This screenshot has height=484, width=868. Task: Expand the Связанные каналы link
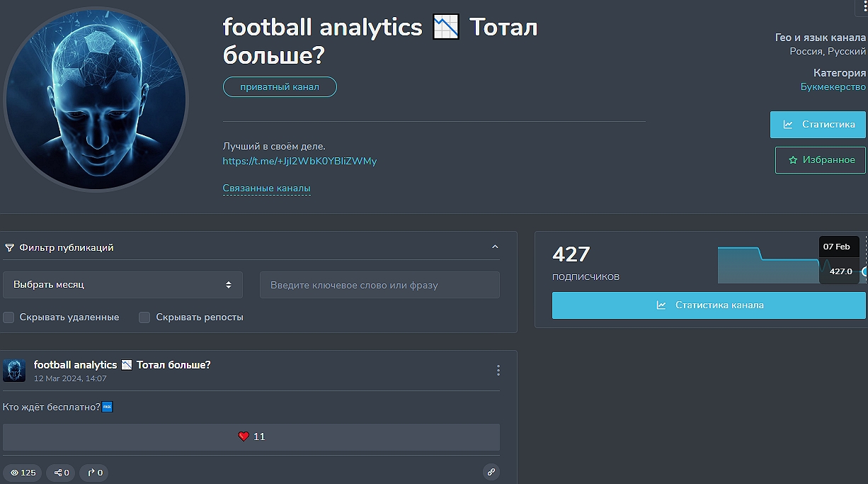[266, 188]
